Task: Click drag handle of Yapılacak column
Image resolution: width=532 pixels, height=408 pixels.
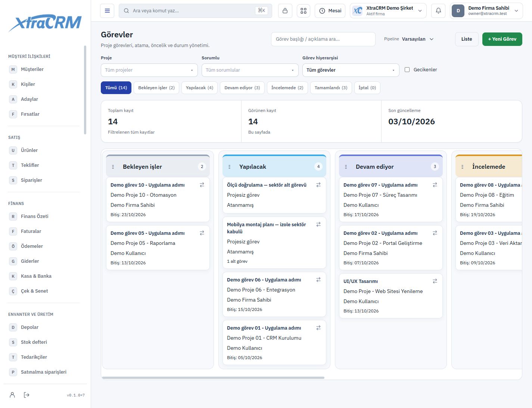Action: pos(230,167)
